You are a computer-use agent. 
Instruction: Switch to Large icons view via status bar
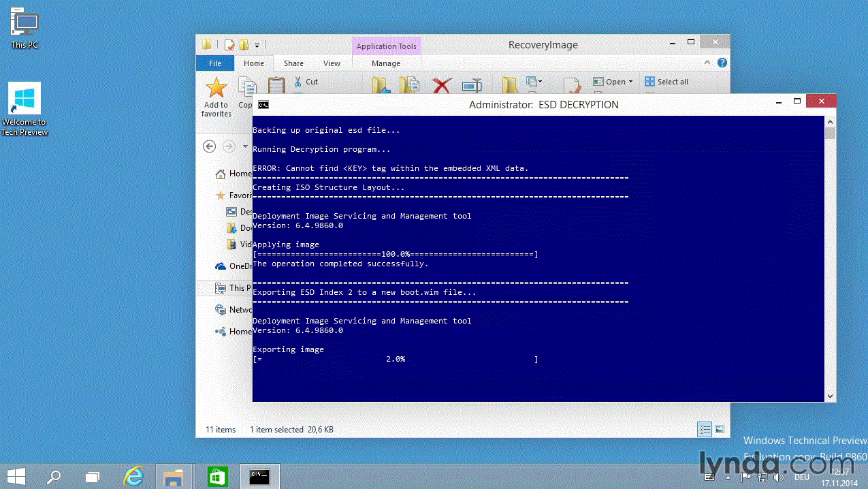pyautogui.click(x=719, y=430)
